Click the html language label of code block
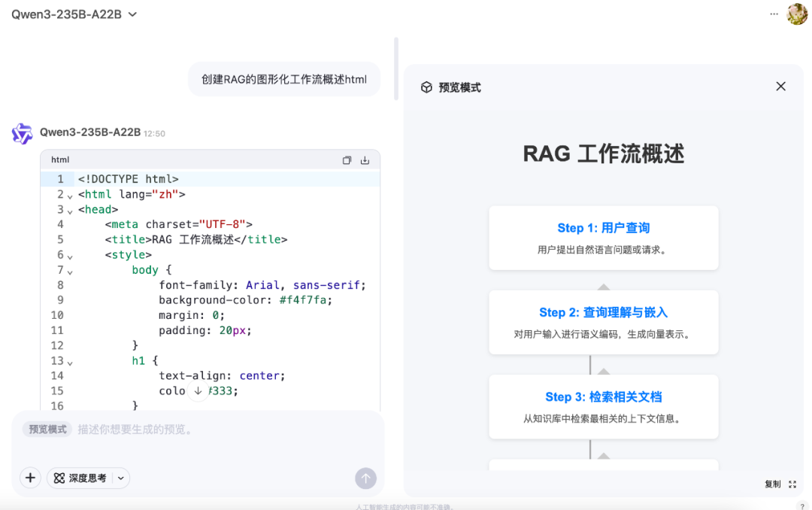 (60, 159)
